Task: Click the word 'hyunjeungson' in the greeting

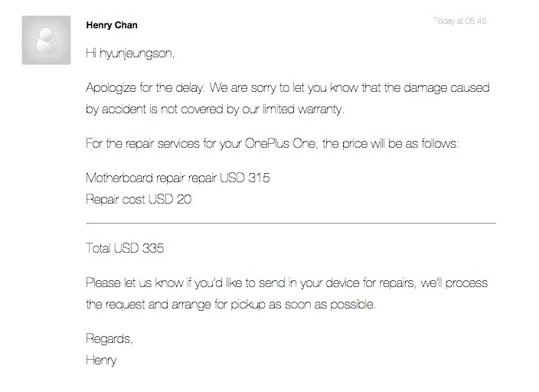Action: tap(137, 54)
